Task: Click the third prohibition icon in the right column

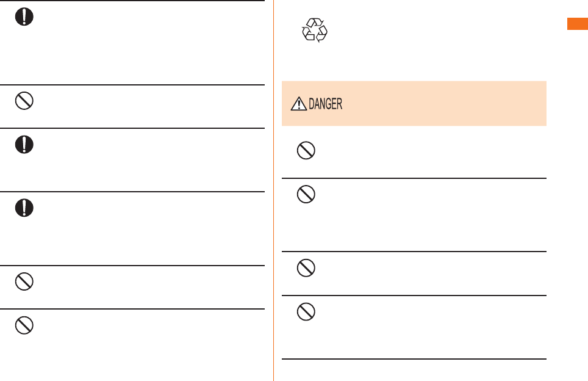Action: coord(306,268)
